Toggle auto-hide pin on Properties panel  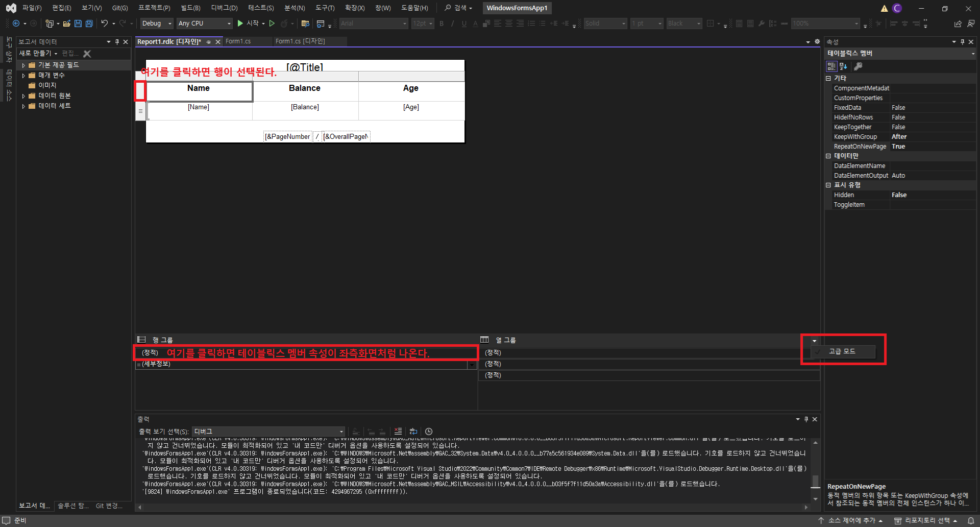click(x=963, y=42)
